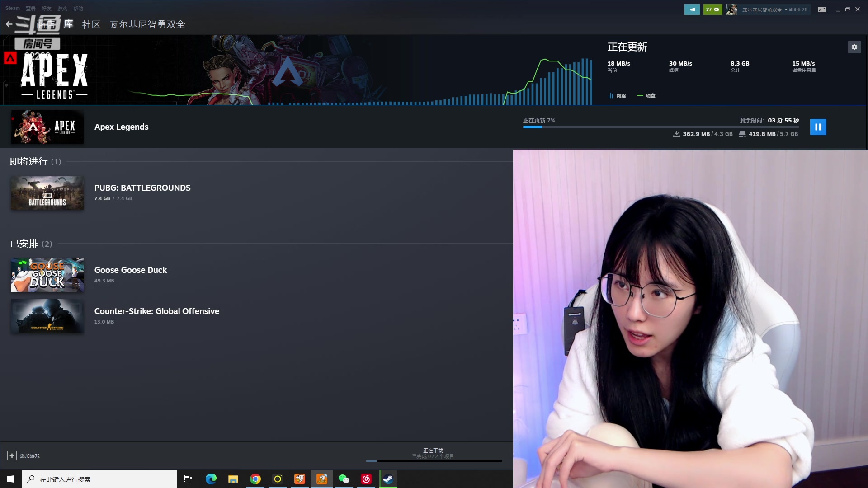Click the Counter-Strike: Global Offensive title

tap(157, 311)
